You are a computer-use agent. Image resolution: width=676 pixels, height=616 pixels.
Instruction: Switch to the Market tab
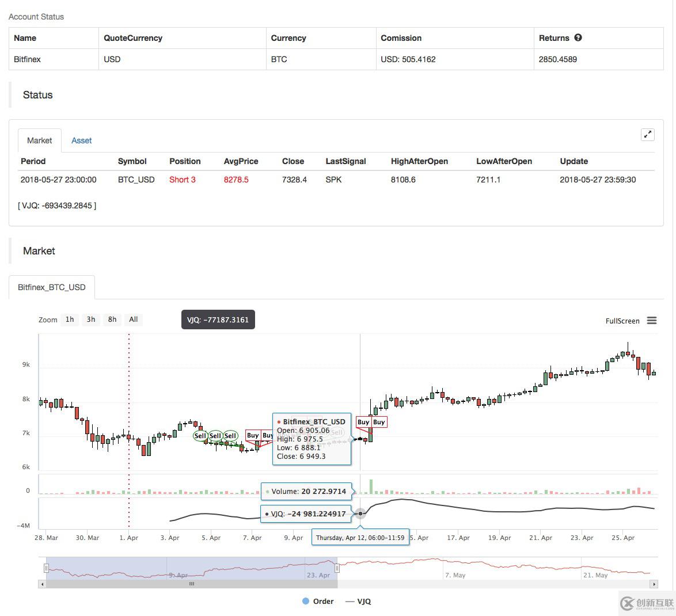pos(39,140)
